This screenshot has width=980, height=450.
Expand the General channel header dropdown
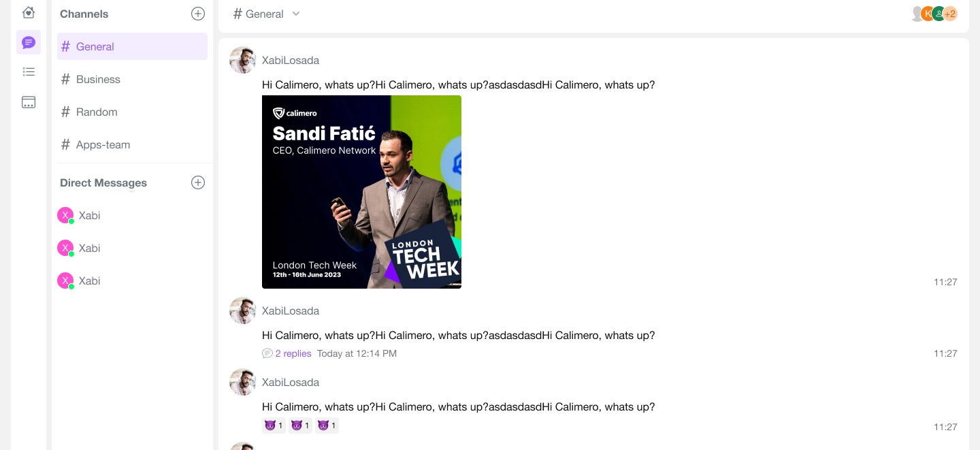pos(296,14)
